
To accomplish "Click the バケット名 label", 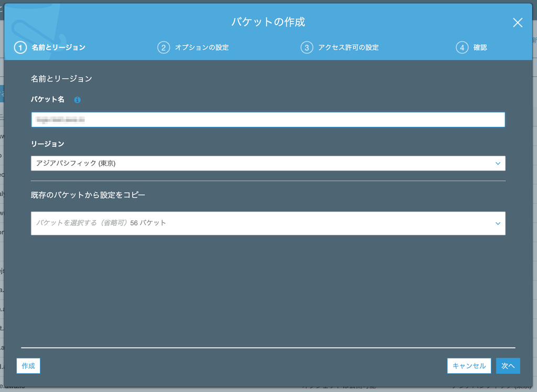I will click(48, 99).
